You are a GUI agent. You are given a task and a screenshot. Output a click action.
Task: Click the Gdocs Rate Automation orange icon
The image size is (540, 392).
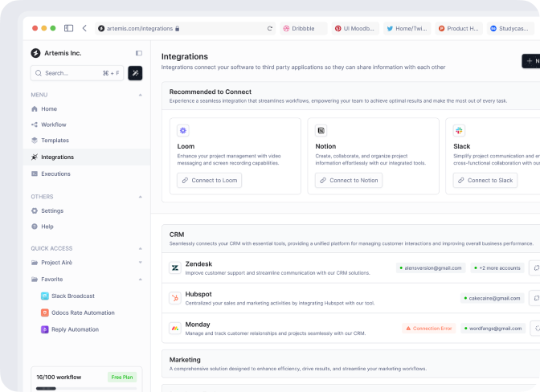click(45, 312)
